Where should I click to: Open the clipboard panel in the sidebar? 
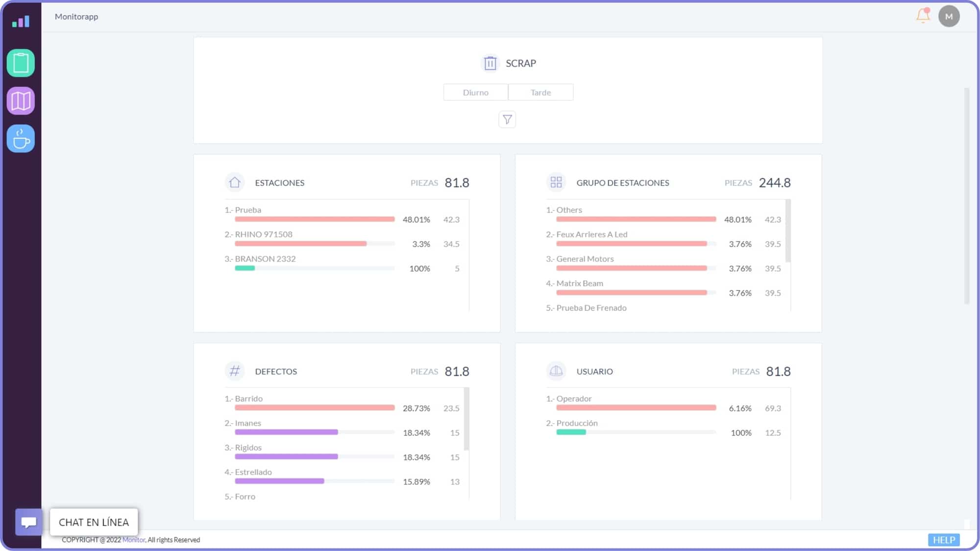pyautogui.click(x=20, y=63)
